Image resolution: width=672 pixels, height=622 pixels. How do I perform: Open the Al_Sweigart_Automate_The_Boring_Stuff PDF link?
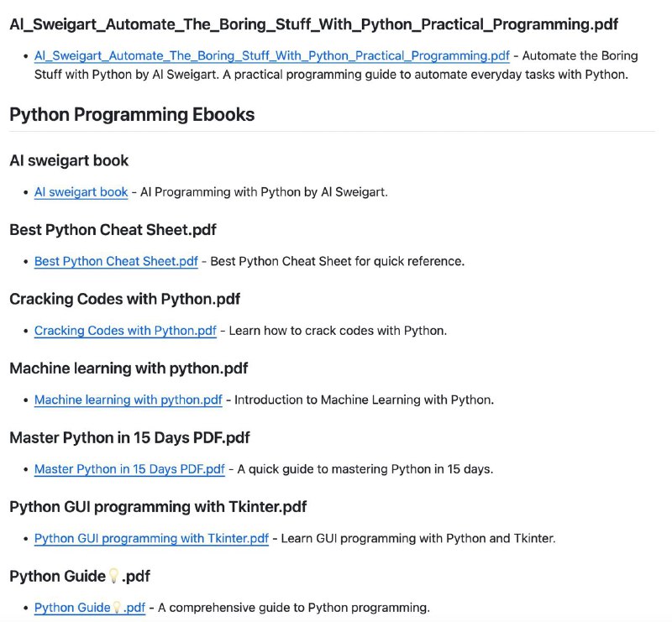pos(271,55)
